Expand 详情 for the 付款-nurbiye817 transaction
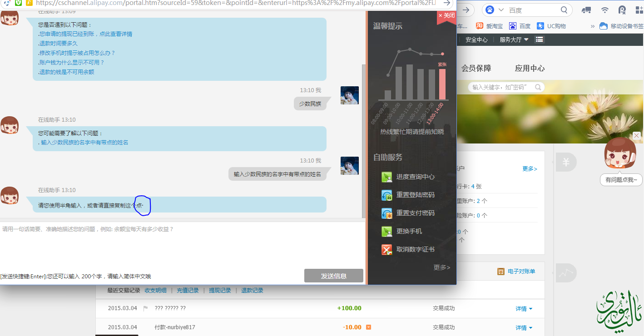The image size is (644, 336). coord(524,327)
